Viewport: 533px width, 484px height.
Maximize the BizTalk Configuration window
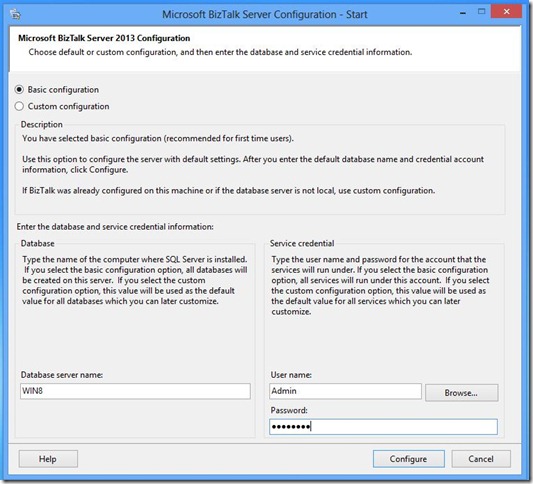pyautogui.click(x=481, y=12)
